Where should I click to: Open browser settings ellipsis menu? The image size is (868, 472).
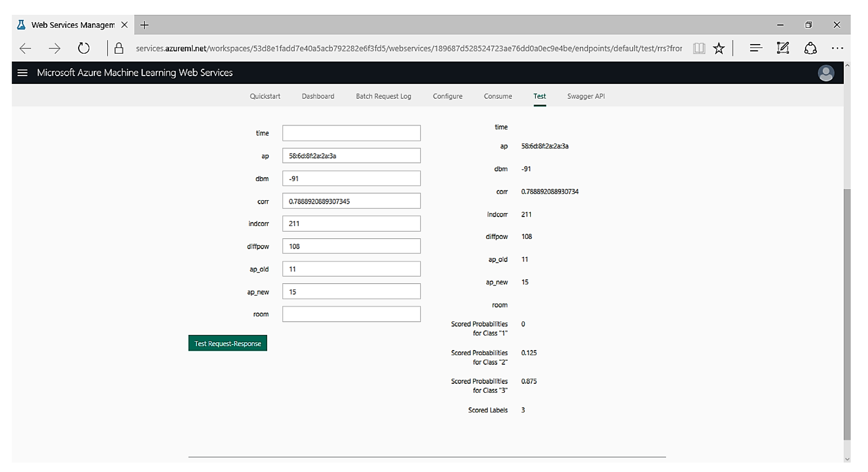[837, 48]
